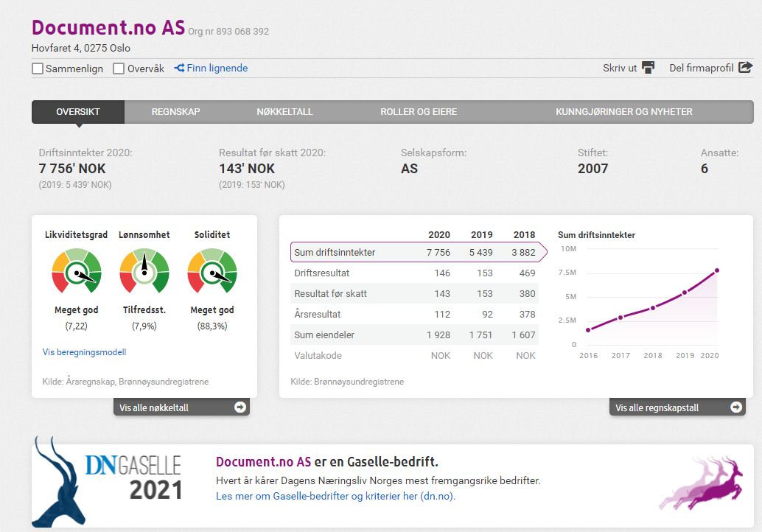Enable the Sammenlign checkbox
The width and height of the screenshot is (762, 532).
(38, 69)
